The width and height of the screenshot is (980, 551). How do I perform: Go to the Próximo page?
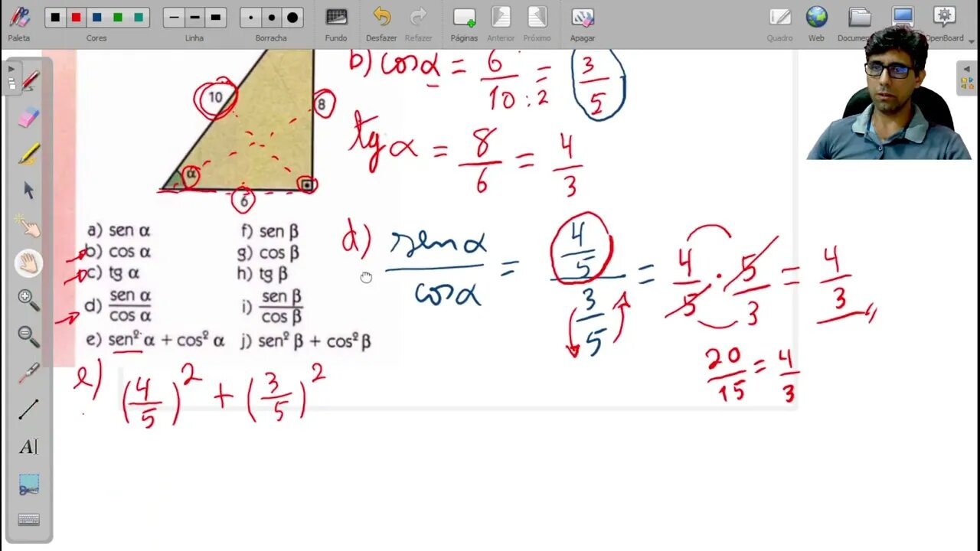537,23
